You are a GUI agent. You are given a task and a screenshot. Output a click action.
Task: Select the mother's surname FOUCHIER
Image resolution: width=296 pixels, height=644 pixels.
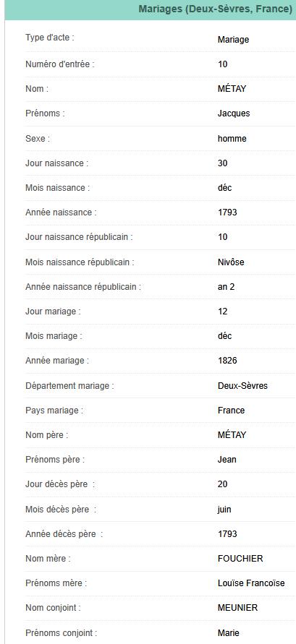240,559
